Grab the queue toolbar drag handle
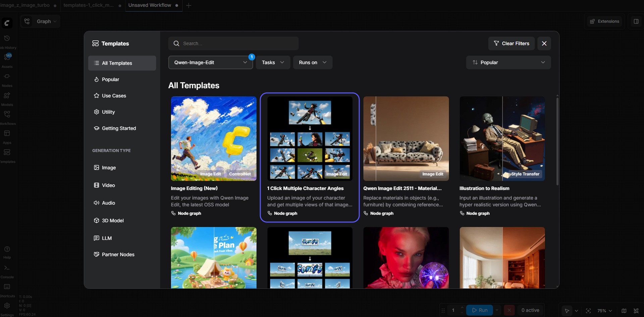This screenshot has height=317, width=644. 443,311
